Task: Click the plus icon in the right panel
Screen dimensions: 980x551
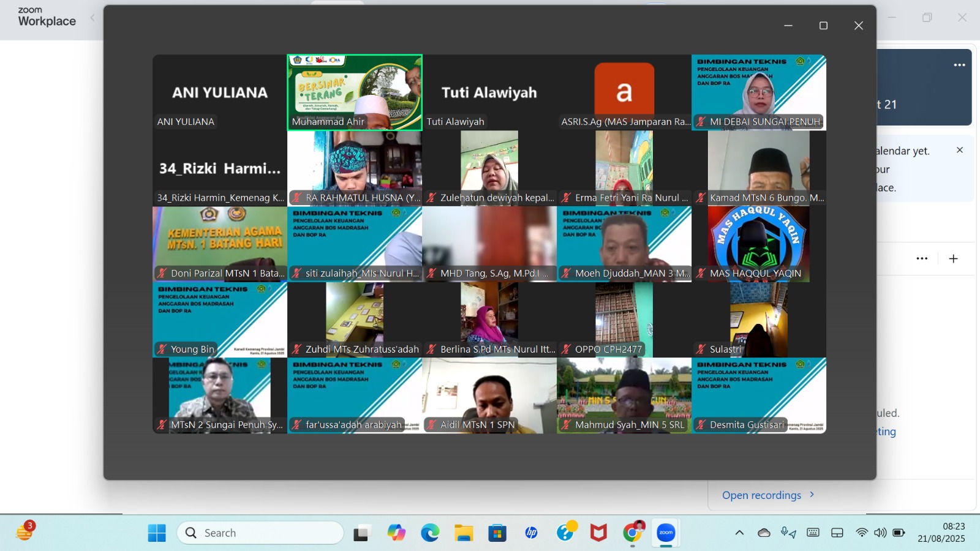Action: (953, 258)
